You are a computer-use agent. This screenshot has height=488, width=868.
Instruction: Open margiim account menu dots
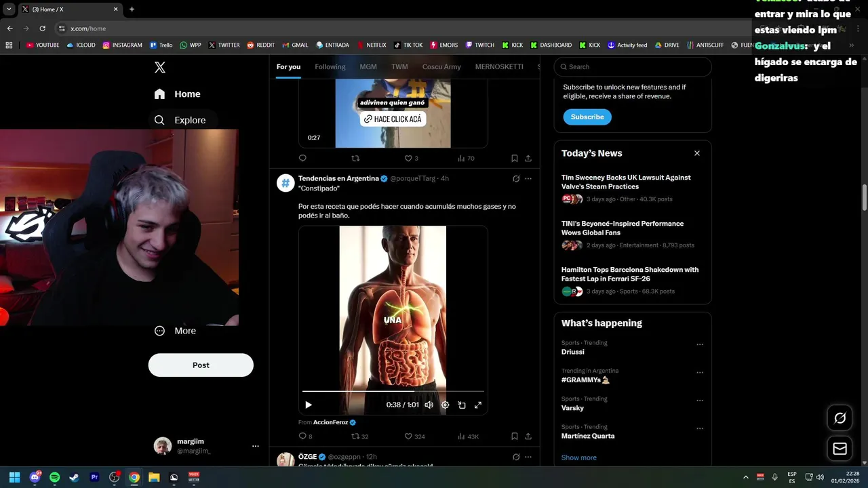click(256, 446)
